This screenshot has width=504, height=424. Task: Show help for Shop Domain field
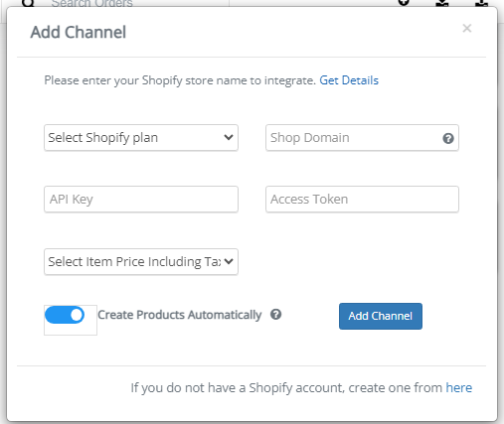pyautogui.click(x=448, y=138)
